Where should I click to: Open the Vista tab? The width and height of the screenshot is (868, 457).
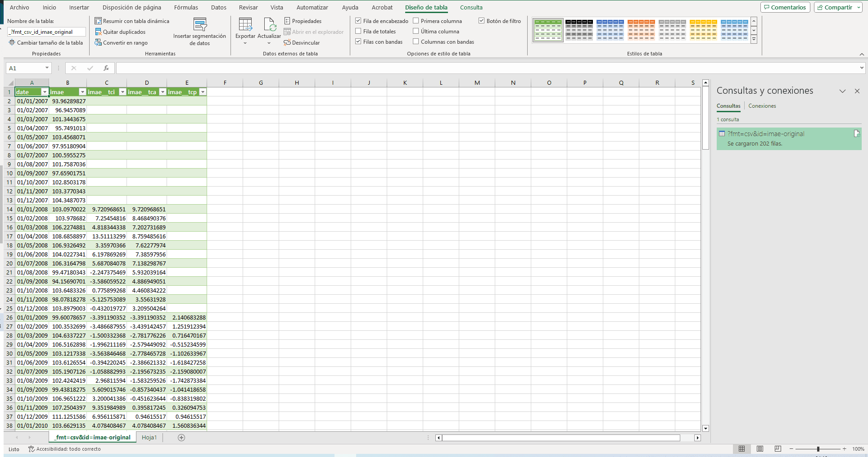(x=277, y=7)
